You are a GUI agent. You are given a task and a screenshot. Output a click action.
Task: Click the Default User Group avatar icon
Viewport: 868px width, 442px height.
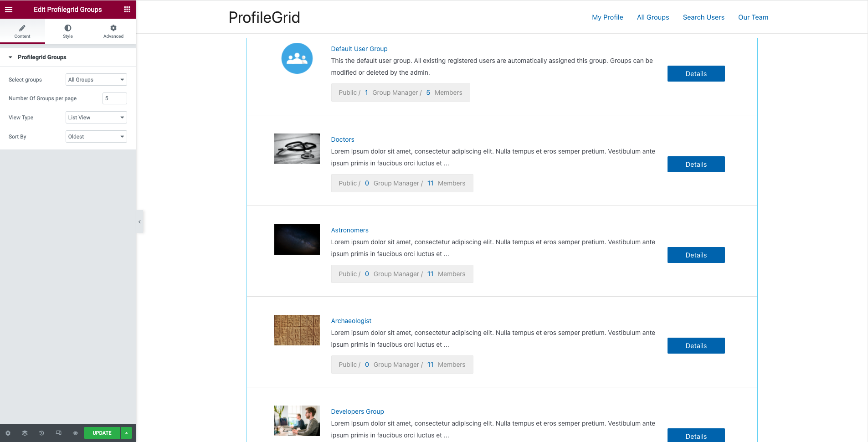pos(297,58)
